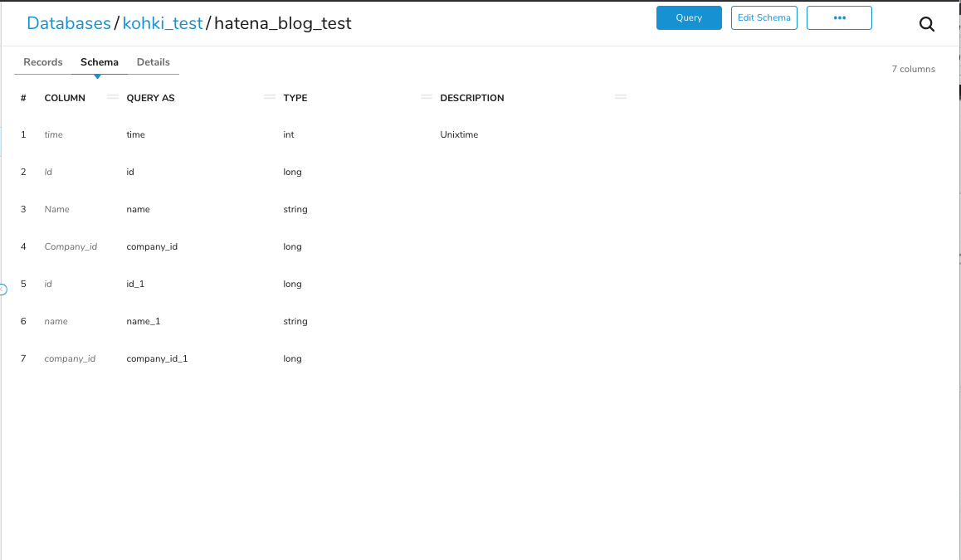Click the resize handle beside DESCRIPTION header
This screenshot has height=560, width=961.
[x=621, y=97]
